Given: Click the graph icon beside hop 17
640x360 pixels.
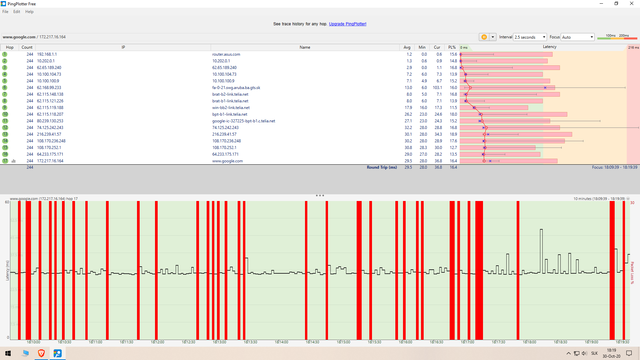Looking at the screenshot, I should coord(13,161).
